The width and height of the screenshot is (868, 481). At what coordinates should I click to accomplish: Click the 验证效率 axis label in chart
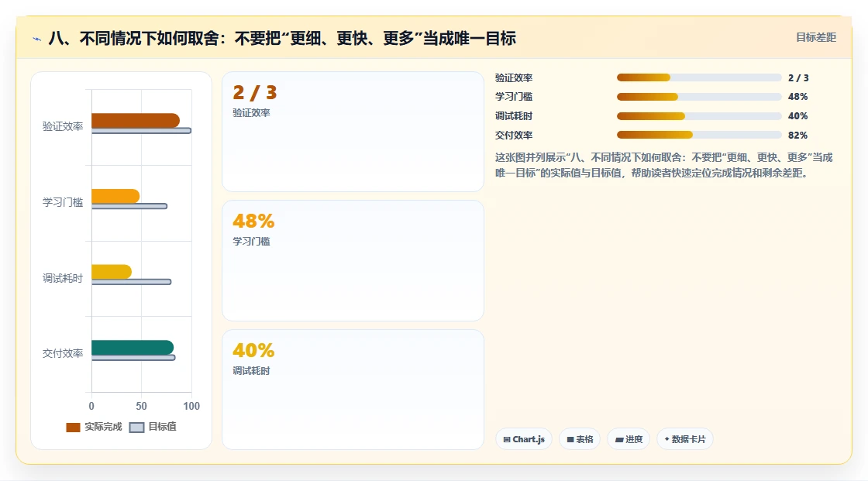(63, 127)
